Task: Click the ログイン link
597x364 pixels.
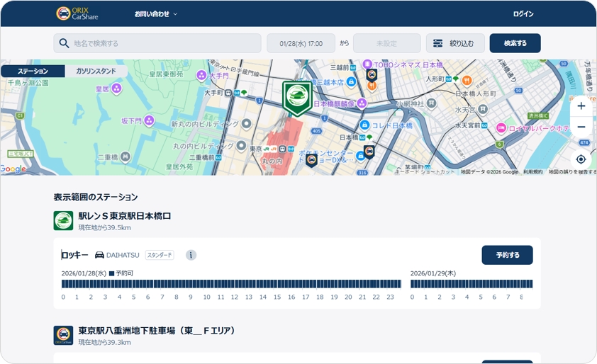Action: (x=523, y=13)
